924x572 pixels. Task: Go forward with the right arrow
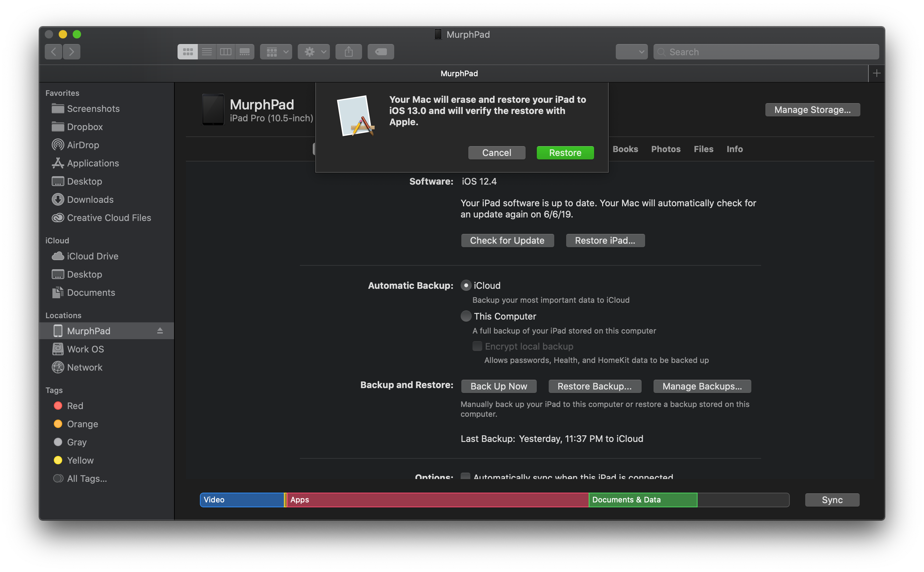[71, 52]
